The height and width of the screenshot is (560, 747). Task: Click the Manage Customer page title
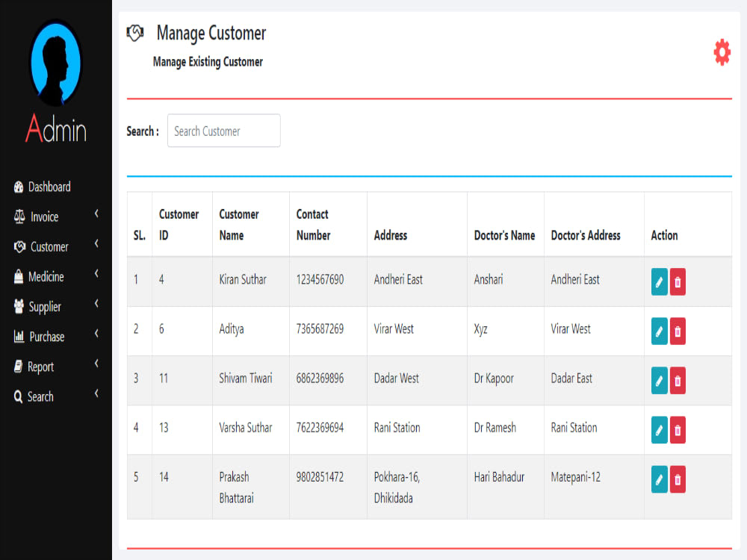pyautogui.click(x=211, y=34)
